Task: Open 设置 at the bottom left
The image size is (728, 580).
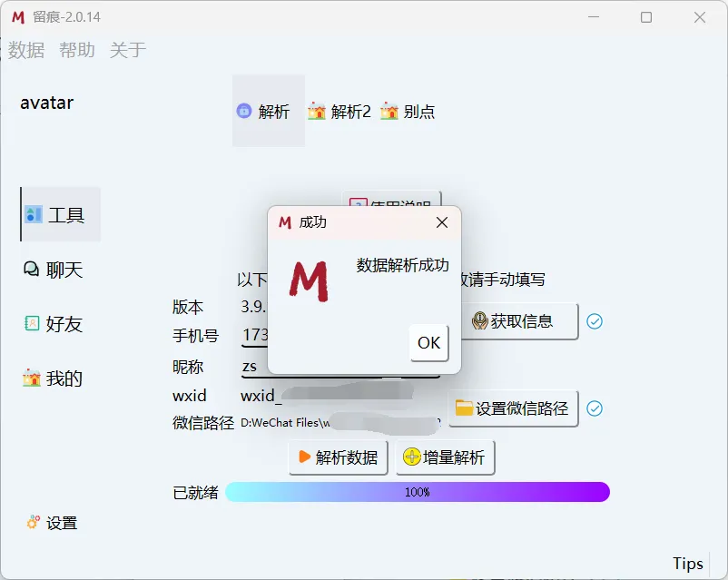Action: point(53,523)
